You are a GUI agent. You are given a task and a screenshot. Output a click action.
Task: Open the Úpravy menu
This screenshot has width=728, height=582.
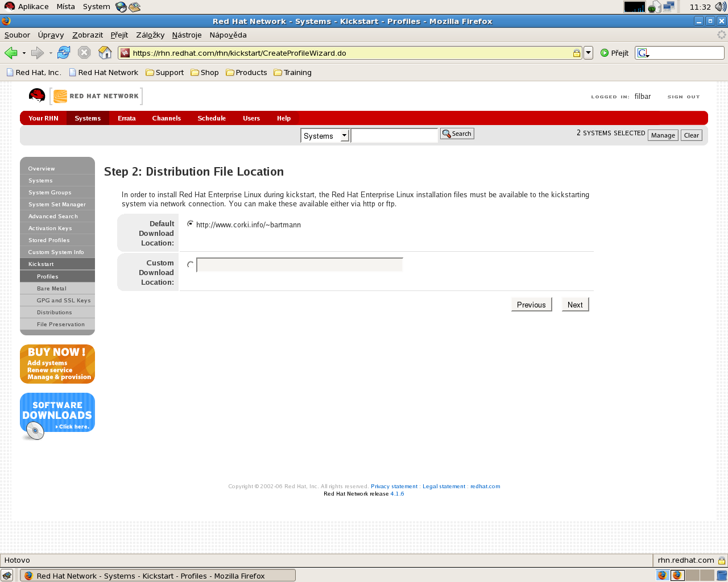pyautogui.click(x=51, y=35)
